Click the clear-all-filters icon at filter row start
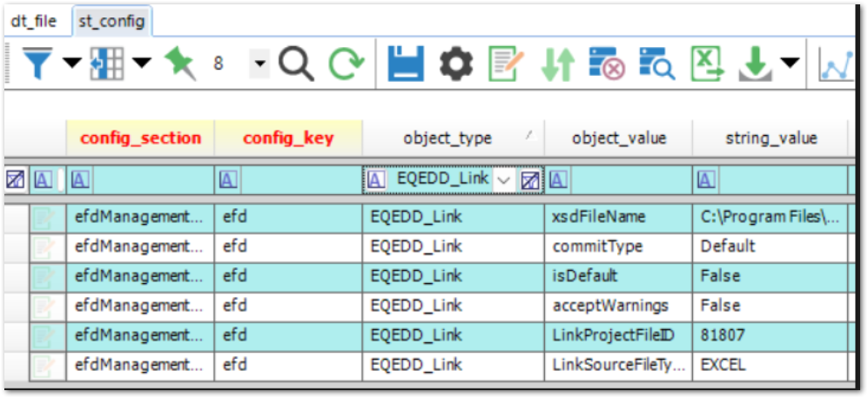 (15, 179)
